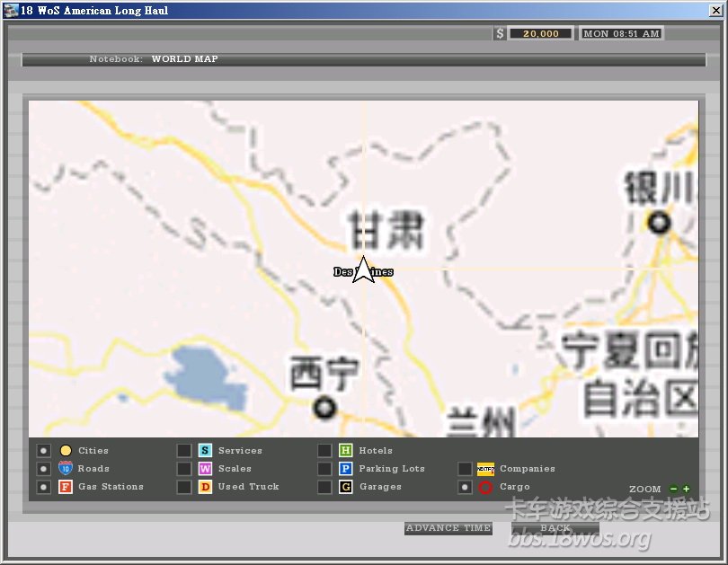The height and width of the screenshot is (565, 728).
Task: Click the 兰州 city label
Action: 481,422
